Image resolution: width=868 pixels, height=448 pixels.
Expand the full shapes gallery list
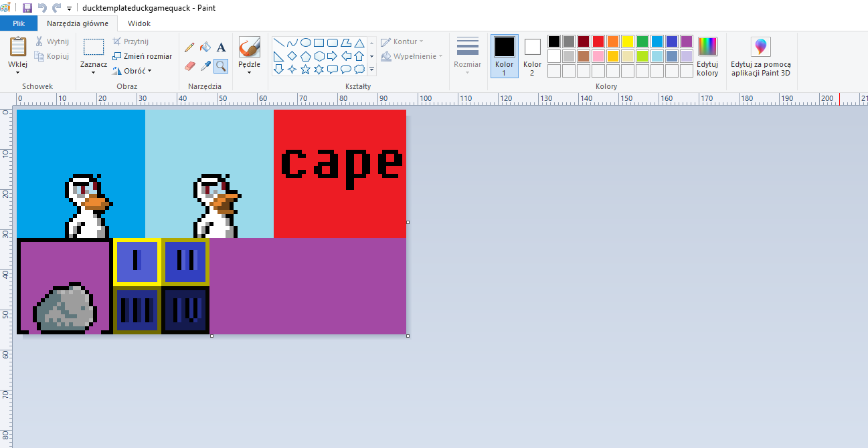pyautogui.click(x=371, y=70)
